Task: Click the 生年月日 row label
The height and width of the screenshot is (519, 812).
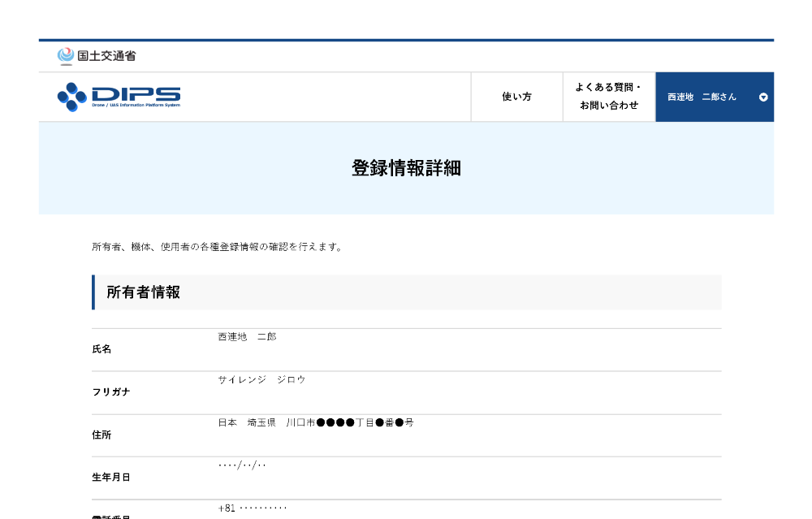Action: (110, 478)
